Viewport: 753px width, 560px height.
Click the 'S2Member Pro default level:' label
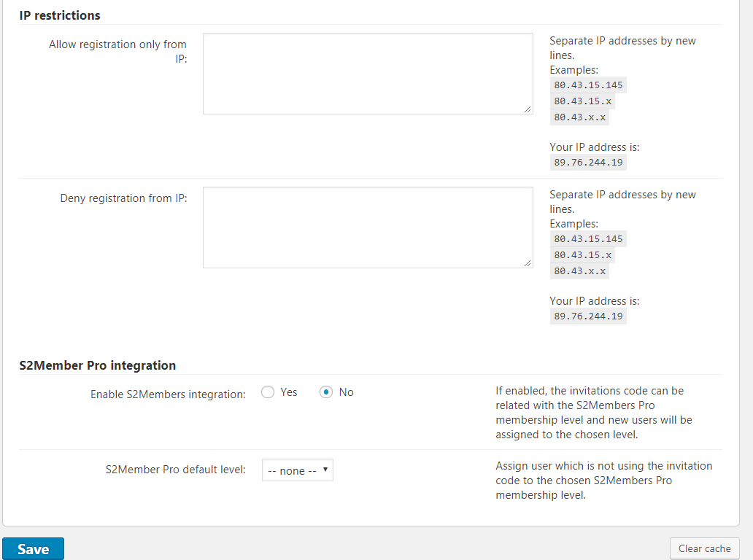[x=175, y=470]
